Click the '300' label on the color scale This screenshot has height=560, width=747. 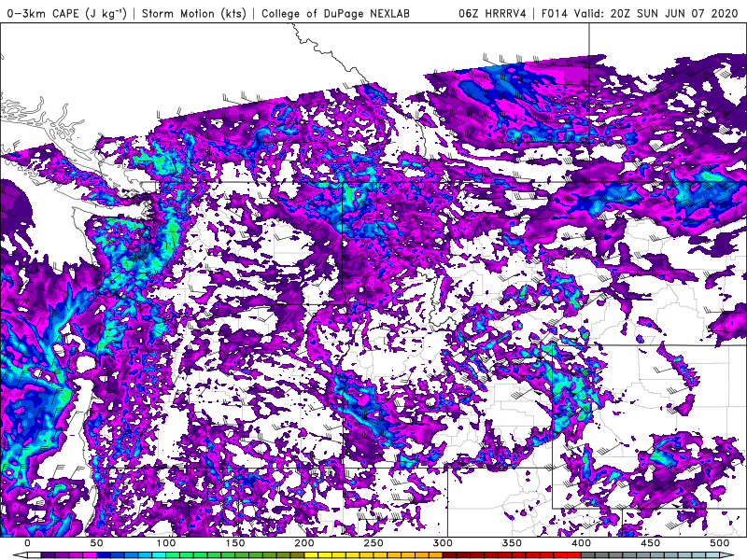443,543
